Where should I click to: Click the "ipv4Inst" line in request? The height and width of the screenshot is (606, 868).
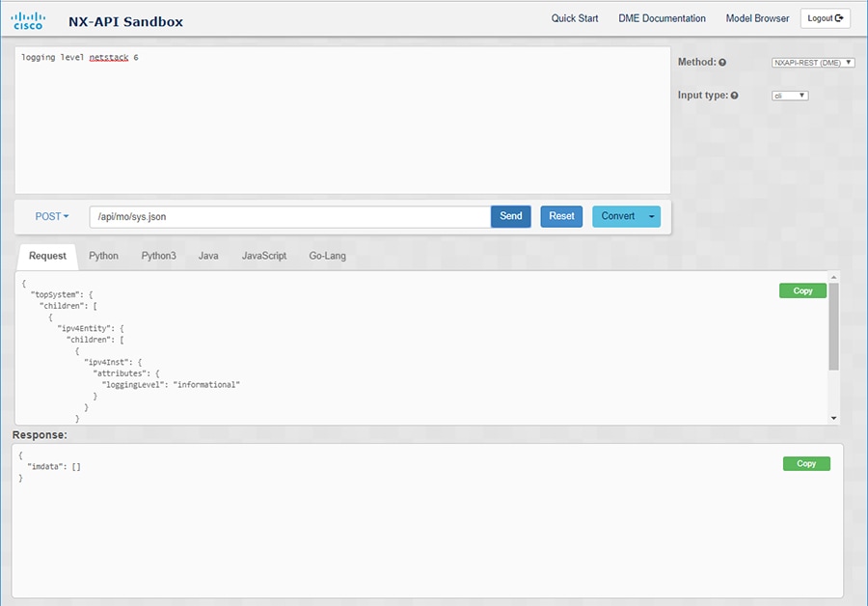113,362
